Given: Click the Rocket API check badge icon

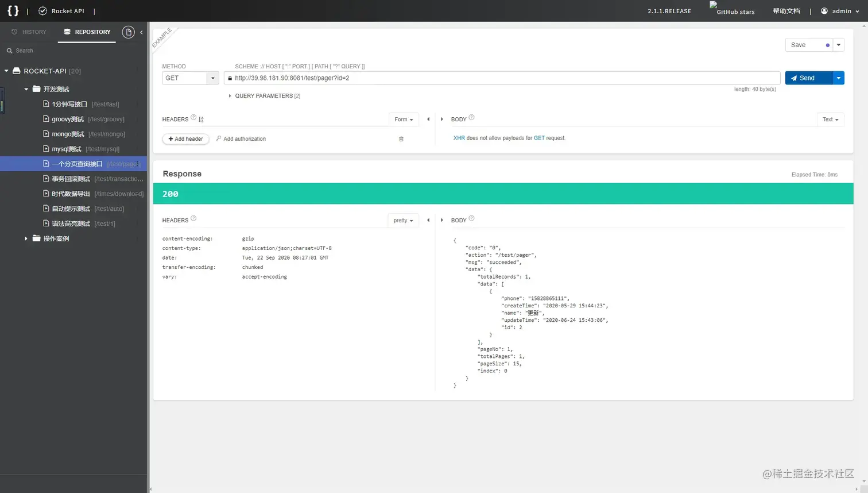Looking at the screenshot, I should (42, 11).
